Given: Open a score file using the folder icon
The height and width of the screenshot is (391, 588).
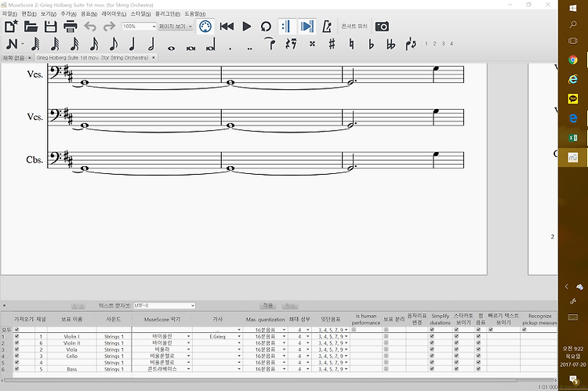Looking at the screenshot, I should pos(31,26).
